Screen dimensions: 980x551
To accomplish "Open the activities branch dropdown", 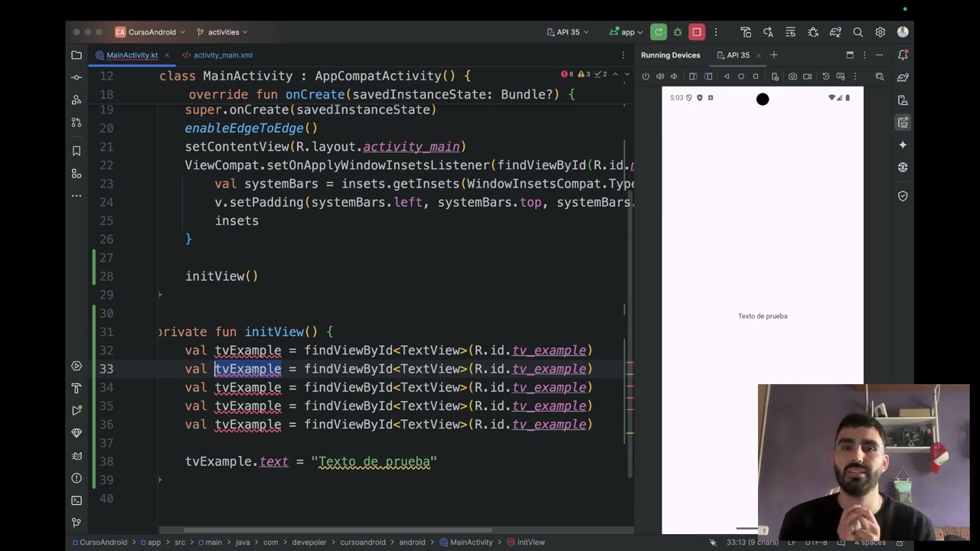I will (x=222, y=32).
